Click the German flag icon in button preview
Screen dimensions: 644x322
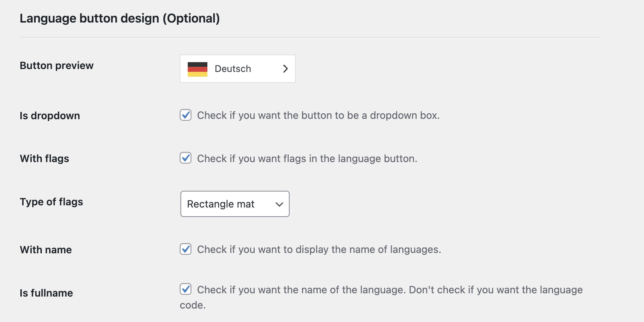tap(197, 69)
